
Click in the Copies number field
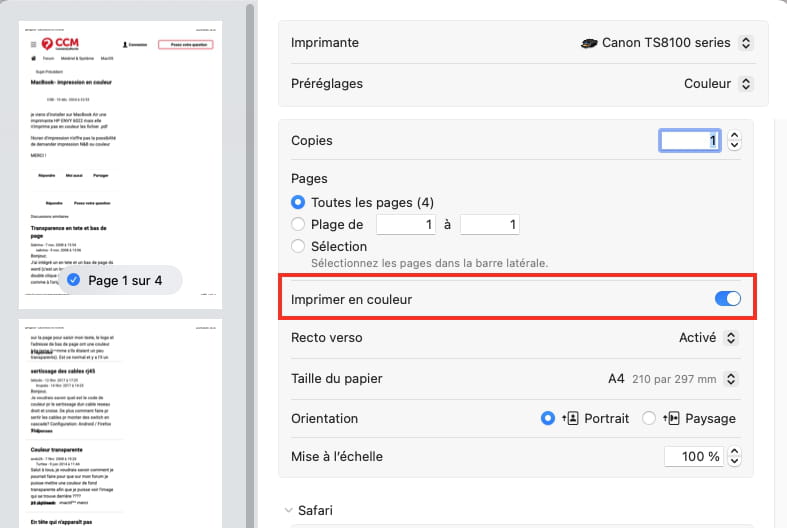coord(689,141)
